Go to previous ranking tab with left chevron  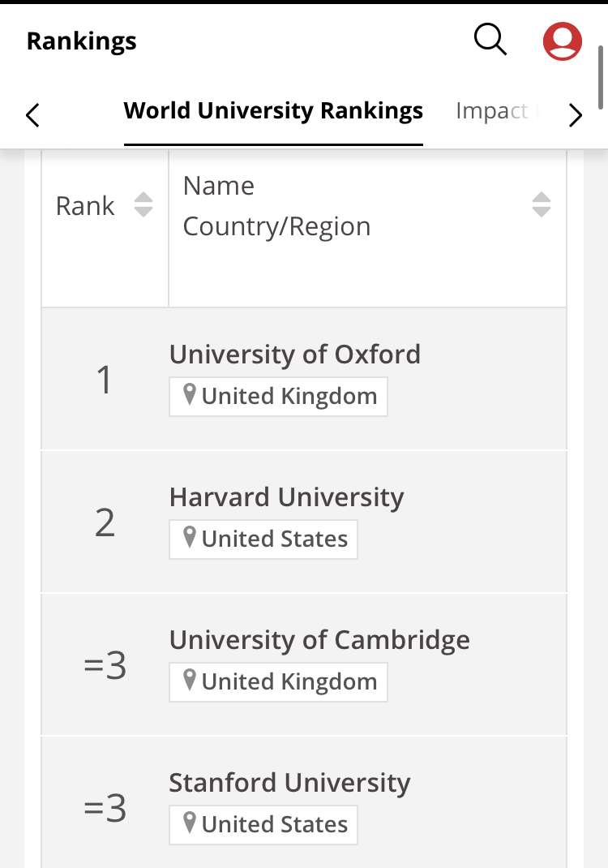click(x=32, y=115)
